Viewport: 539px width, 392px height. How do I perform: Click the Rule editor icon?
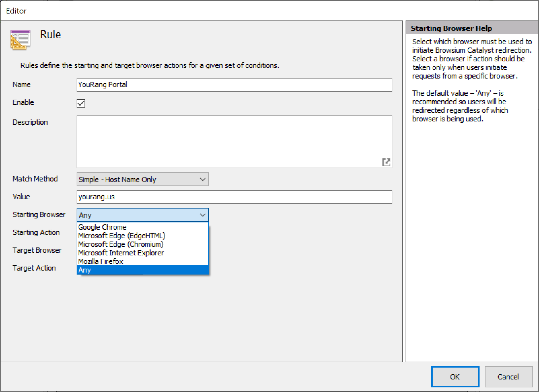[x=20, y=40]
